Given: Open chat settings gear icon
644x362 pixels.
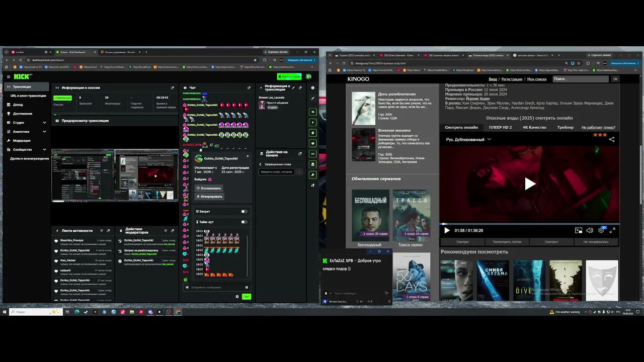Looking at the screenshot, I should point(237,297).
